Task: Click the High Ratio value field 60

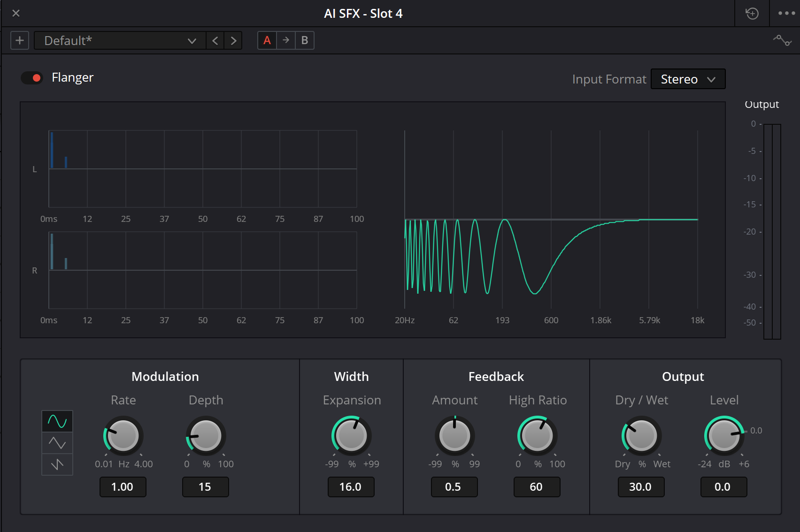Action: [x=537, y=487]
